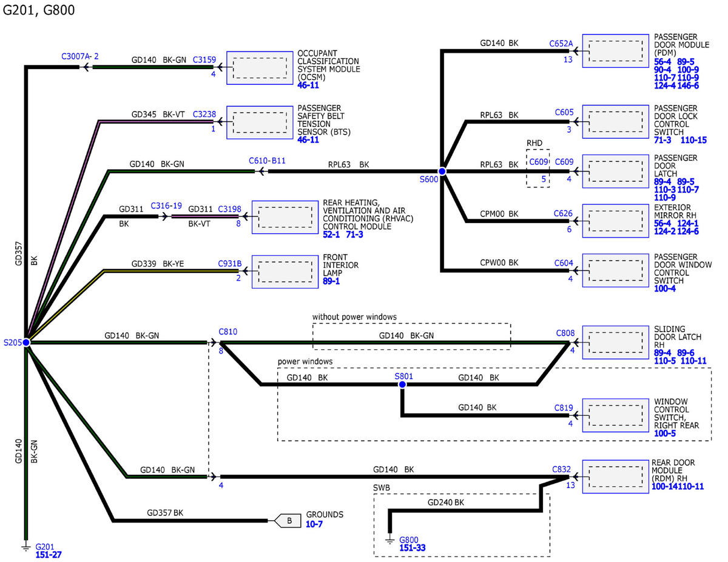The height and width of the screenshot is (562, 728).
Task: Open 100-5 reference under Window Control Switch
Action: 664,433
